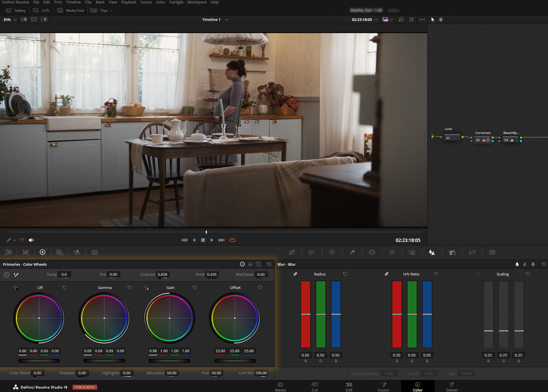
Task: Pick black point with Lift crosshair
Action: [16, 287]
